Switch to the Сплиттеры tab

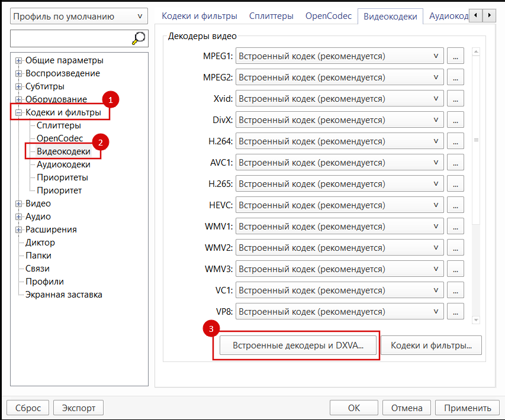(x=271, y=16)
